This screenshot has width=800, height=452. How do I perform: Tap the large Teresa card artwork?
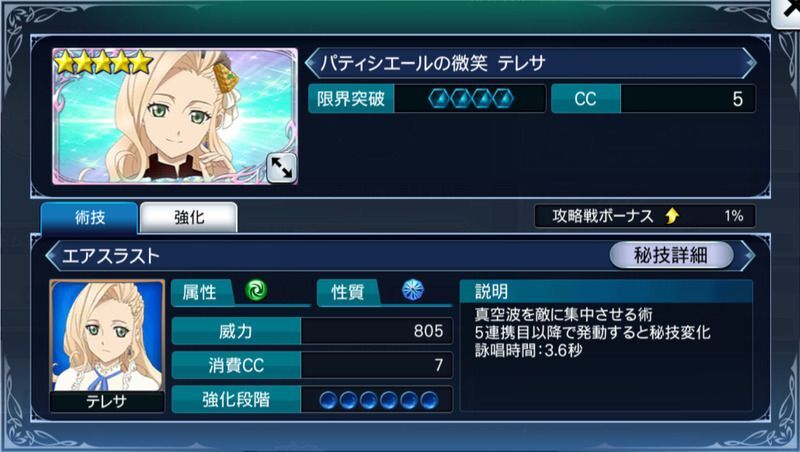(x=175, y=116)
